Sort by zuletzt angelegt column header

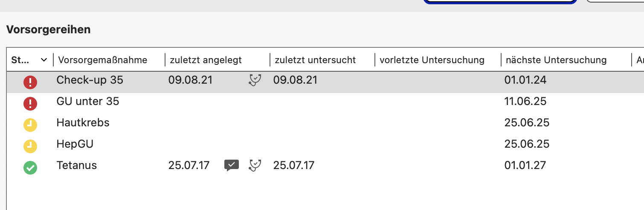(206, 60)
